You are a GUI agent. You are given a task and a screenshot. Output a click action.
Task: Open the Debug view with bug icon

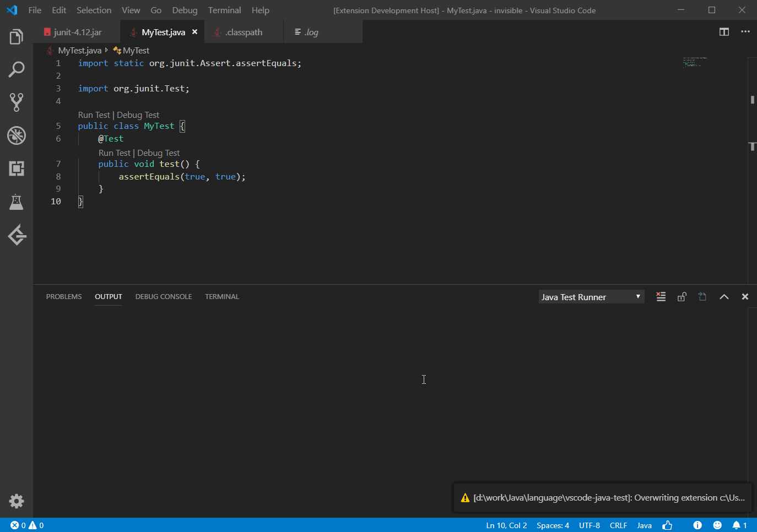[x=17, y=135]
